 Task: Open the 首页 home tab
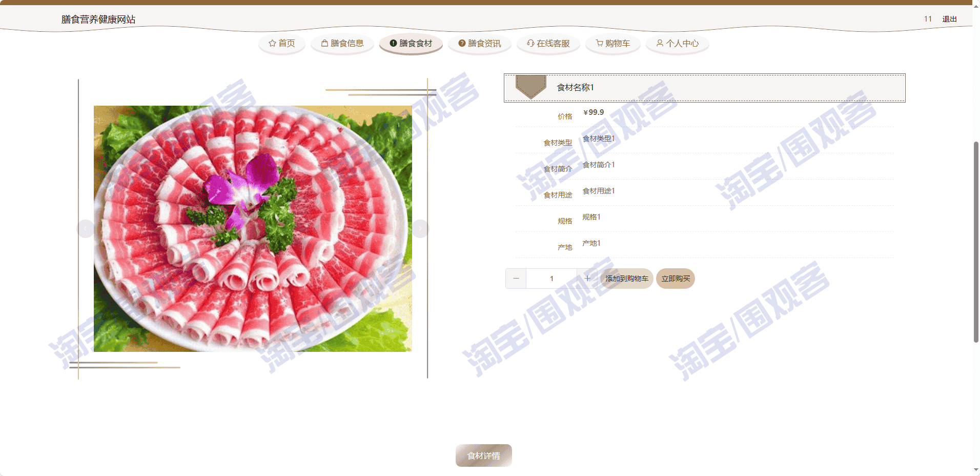[282, 44]
